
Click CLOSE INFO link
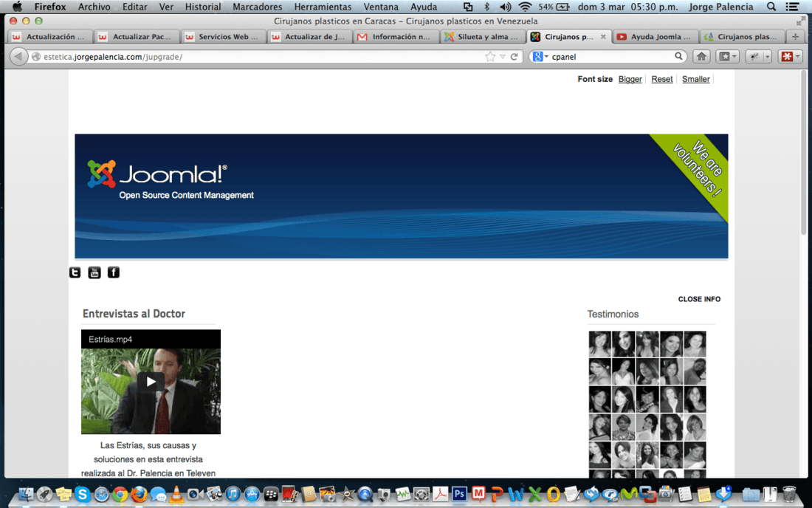tap(699, 299)
